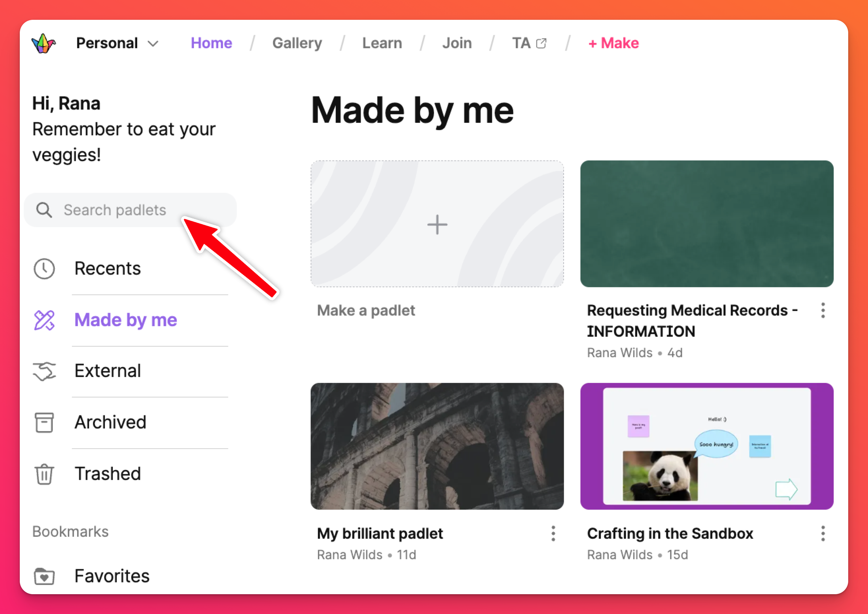Image resolution: width=868 pixels, height=614 pixels.
Task: Open the Crafting in the Sandbox thumbnail
Action: (707, 446)
